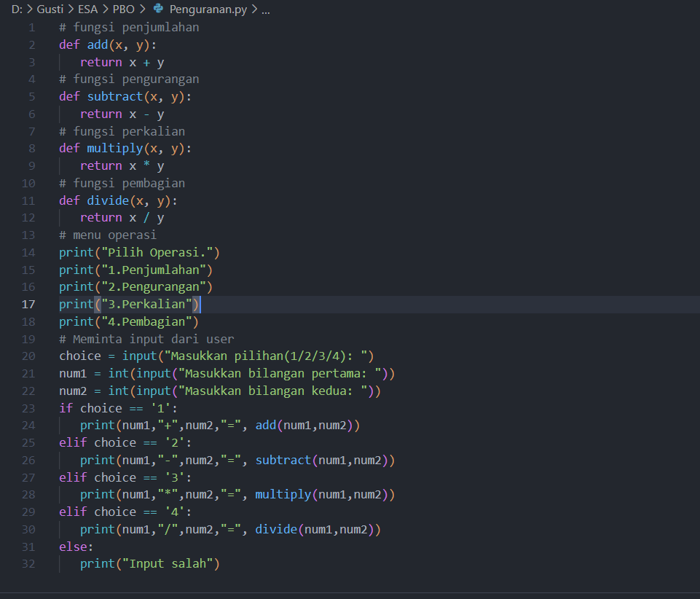
Task: Click "Masukkan bilangan kedua: " string
Action: point(272,391)
